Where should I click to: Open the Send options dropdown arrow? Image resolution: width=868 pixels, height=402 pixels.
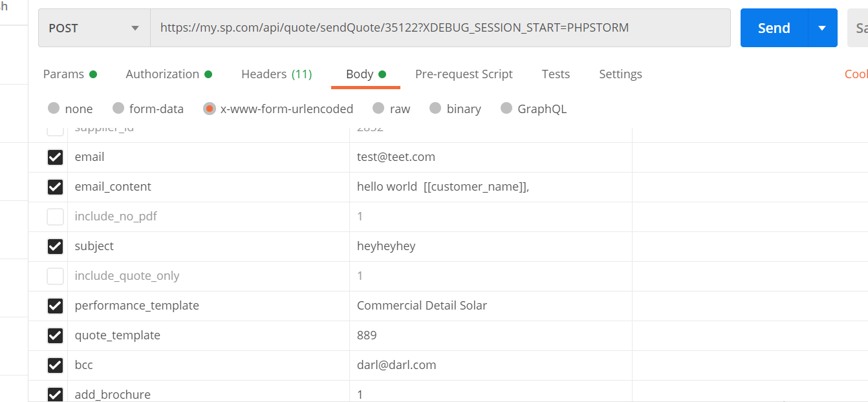pyautogui.click(x=822, y=28)
